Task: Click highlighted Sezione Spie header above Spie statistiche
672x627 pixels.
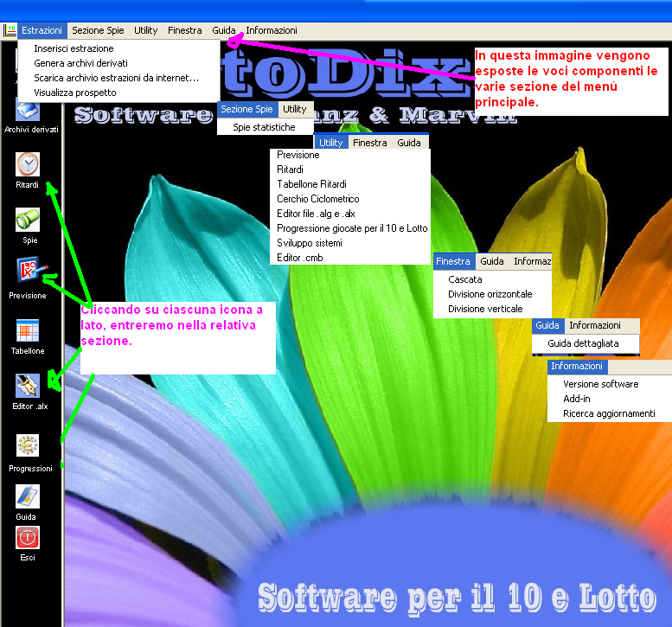Action: pyautogui.click(x=247, y=109)
